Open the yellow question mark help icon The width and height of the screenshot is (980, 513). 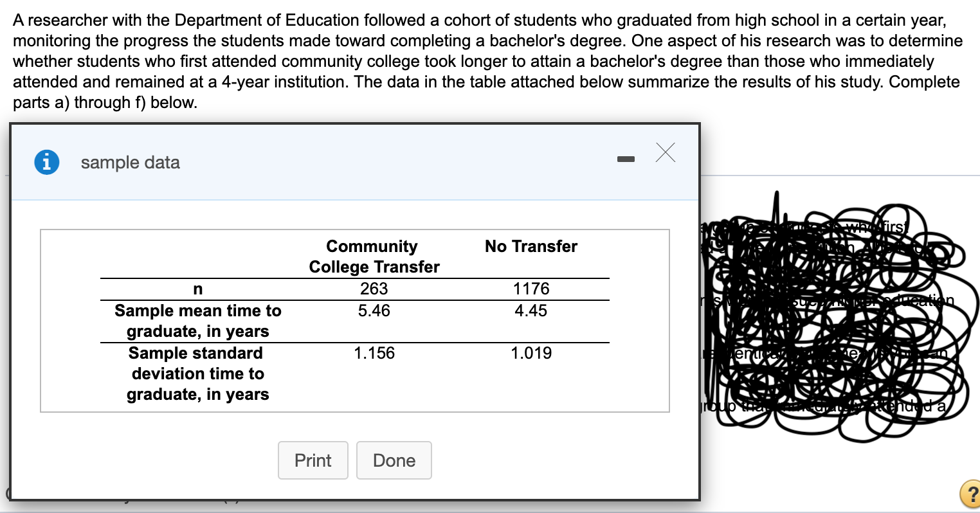coord(970,494)
